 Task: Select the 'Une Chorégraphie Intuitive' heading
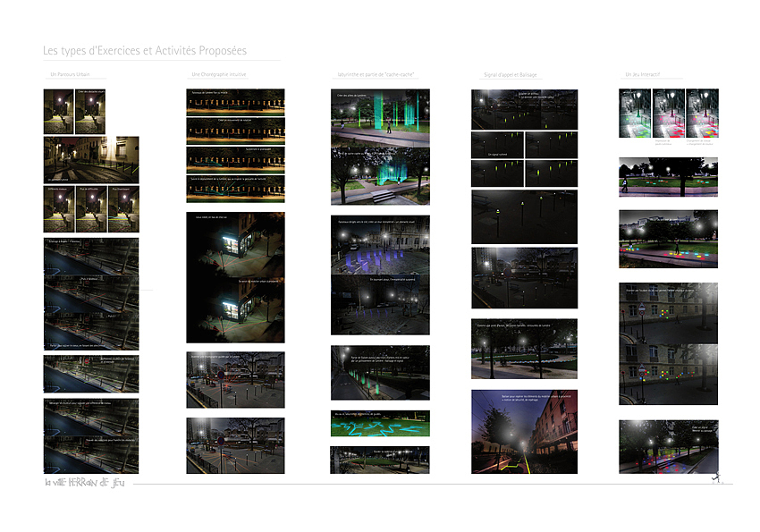(218, 74)
